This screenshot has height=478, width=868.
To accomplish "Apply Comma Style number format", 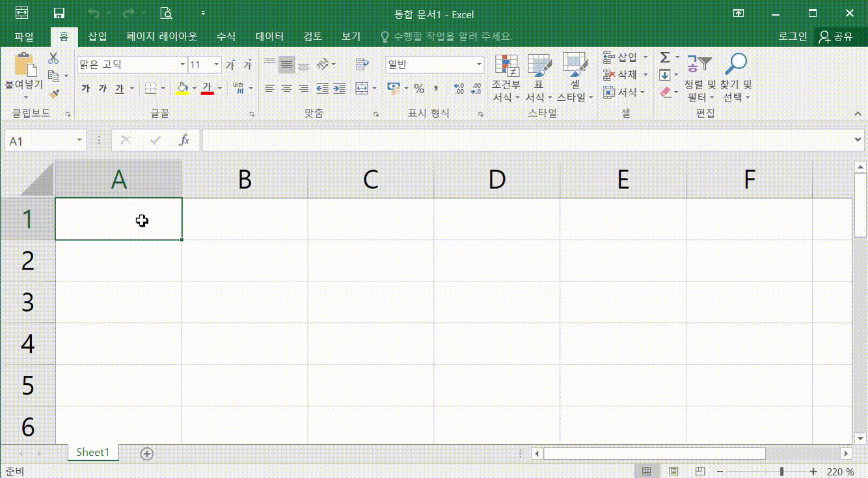I will 436,89.
